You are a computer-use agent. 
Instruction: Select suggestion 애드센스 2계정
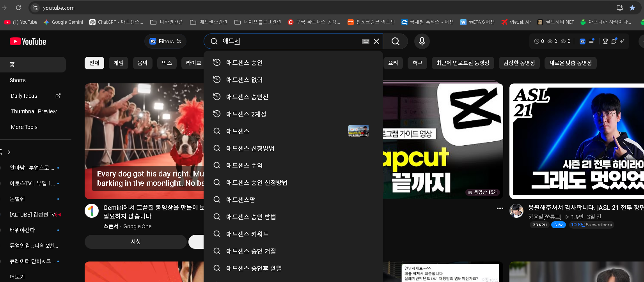point(293,114)
